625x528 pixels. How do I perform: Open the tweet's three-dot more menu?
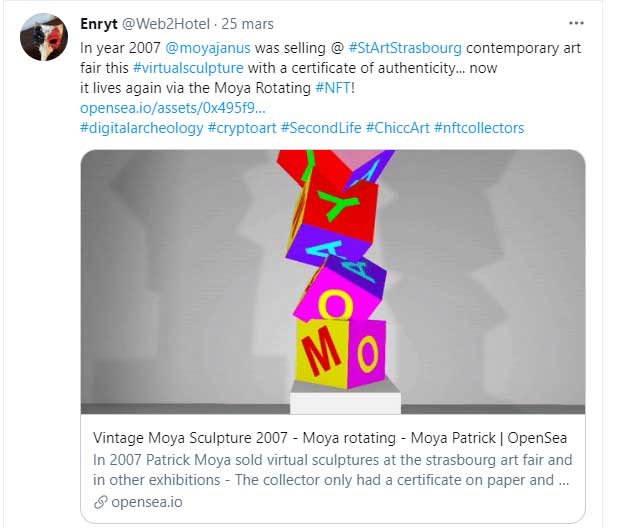[575, 22]
